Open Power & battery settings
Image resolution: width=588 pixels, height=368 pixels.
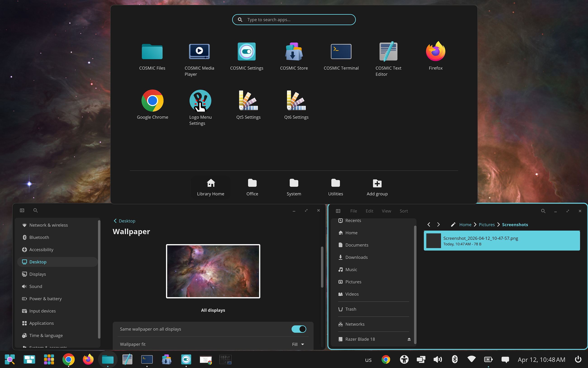click(x=57, y=299)
